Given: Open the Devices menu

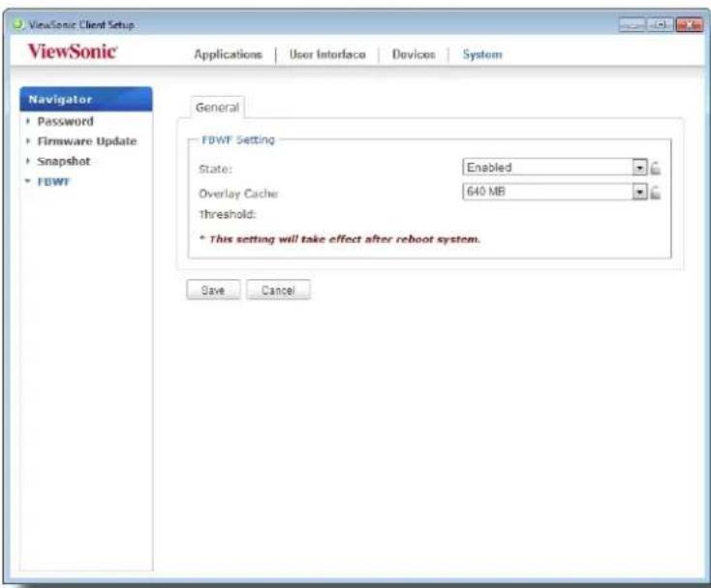Looking at the screenshot, I should coord(414,54).
